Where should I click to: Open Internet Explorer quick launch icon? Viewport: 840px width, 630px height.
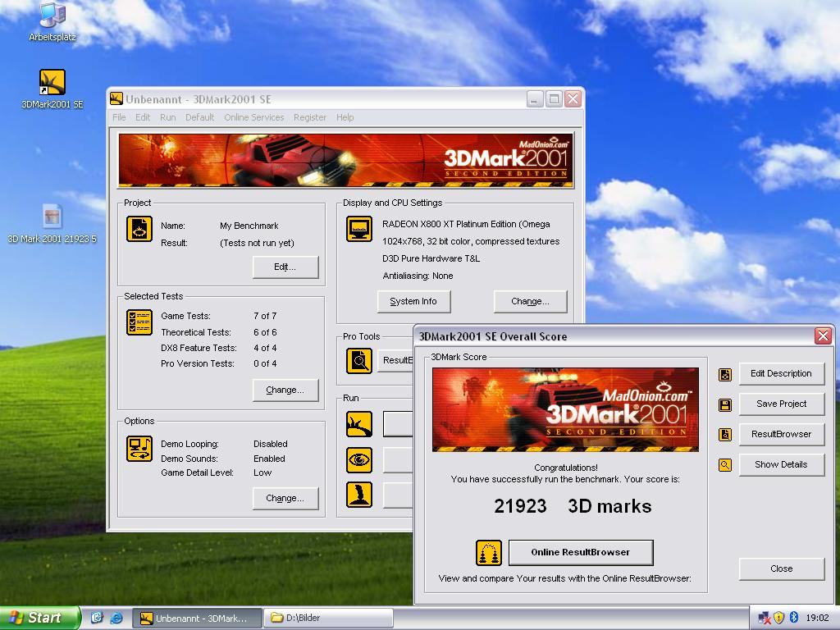tap(116, 619)
